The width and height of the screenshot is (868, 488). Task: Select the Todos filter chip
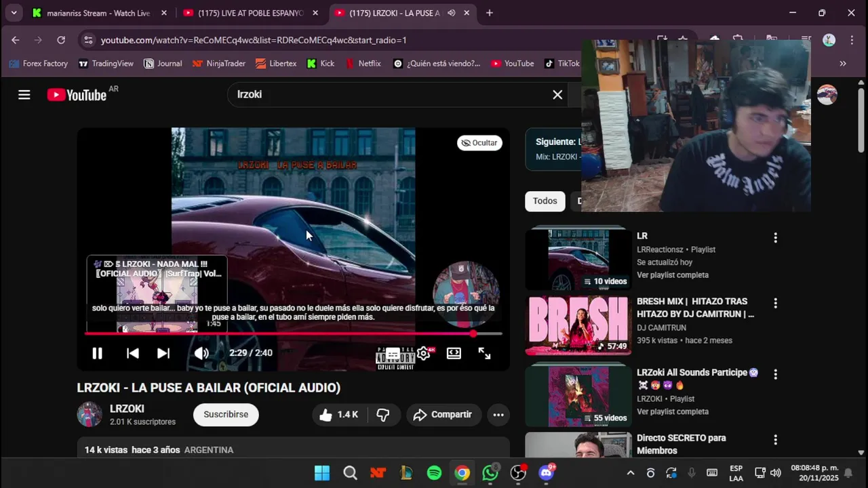(x=545, y=201)
